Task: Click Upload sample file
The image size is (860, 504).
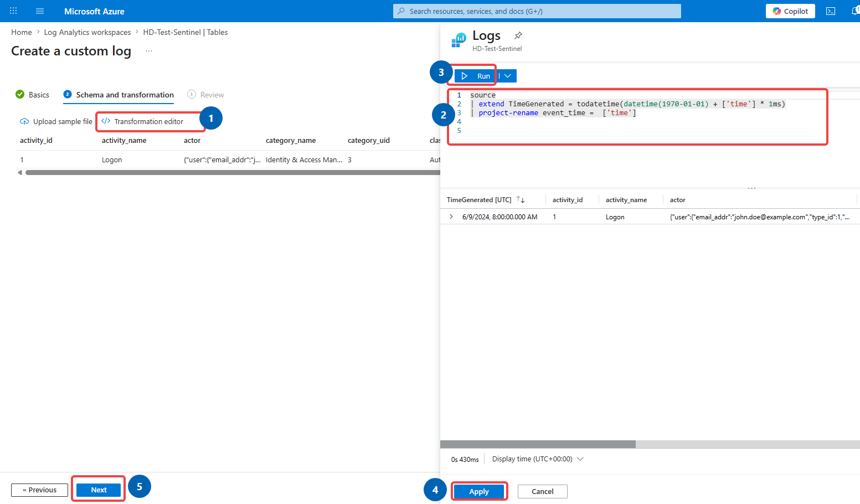Action: 56,121
